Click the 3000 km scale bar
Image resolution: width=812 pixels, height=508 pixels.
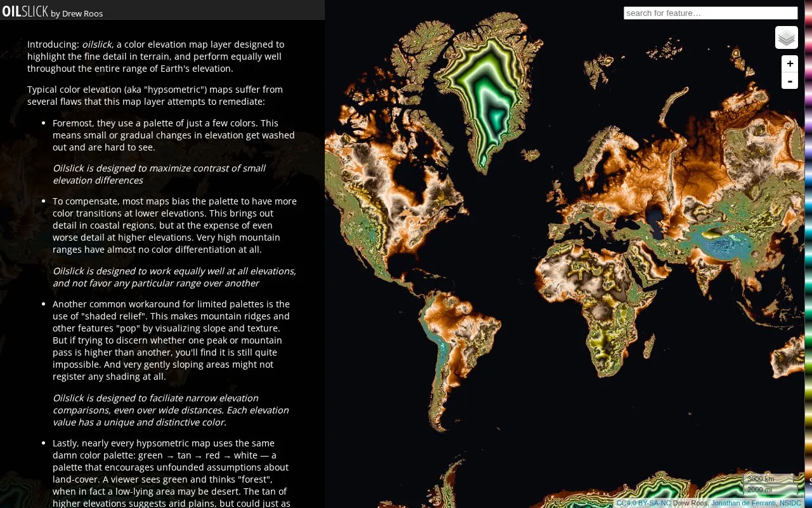[769, 479]
